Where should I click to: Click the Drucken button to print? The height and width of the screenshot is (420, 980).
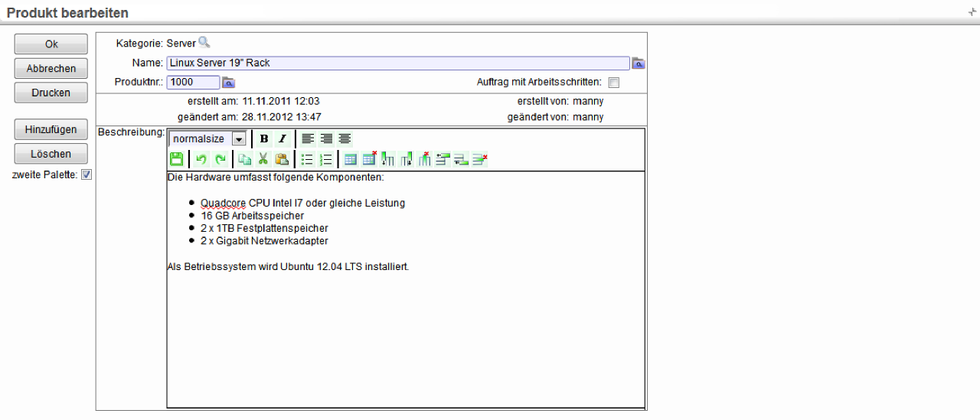point(51,93)
